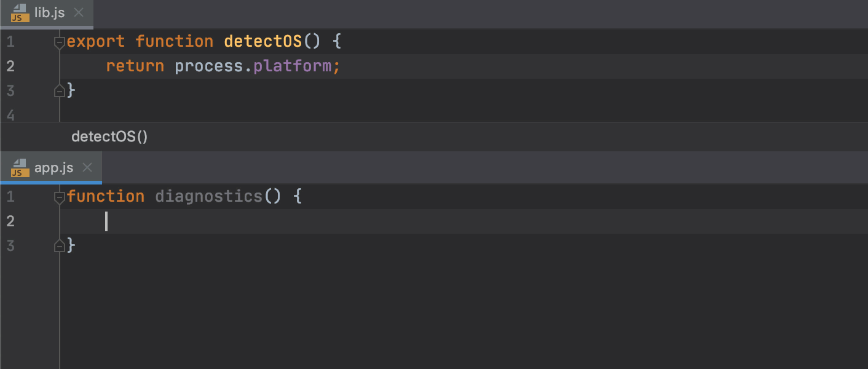Switch to the app.js editor tab

click(54, 167)
